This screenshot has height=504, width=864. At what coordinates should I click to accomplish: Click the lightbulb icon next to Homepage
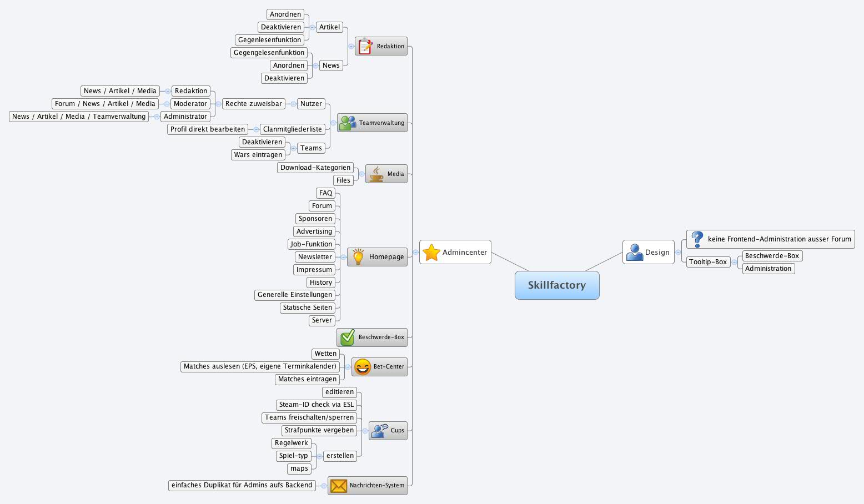click(359, 256)
